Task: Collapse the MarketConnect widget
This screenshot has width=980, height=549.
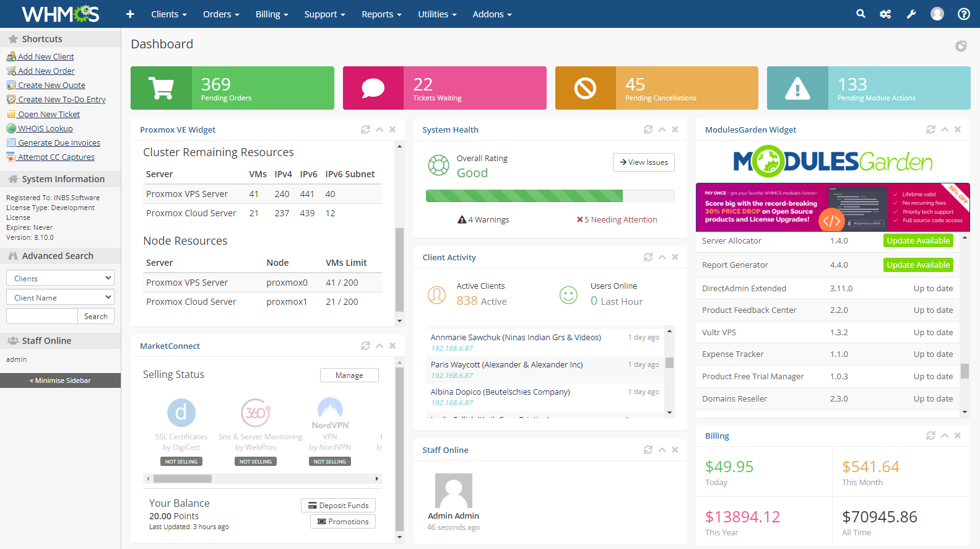Action: pyautogui.click(x=379, y=346)
